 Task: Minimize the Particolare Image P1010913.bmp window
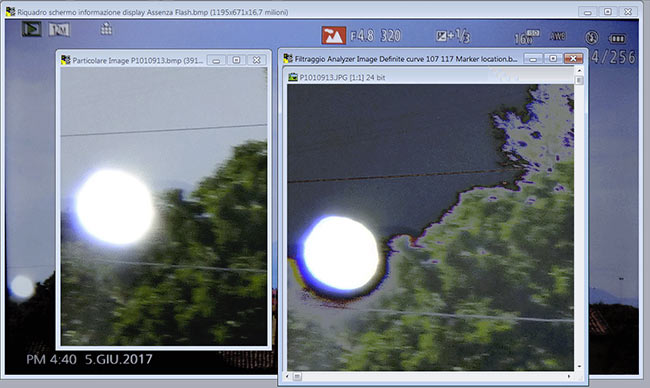click(x=216, y=61)
